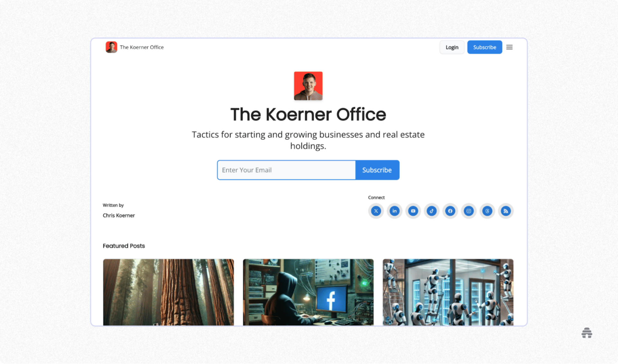Click the TikTok connect icon
The width and height of the screenshot is (618, 364).
click(x=432, y=211)
